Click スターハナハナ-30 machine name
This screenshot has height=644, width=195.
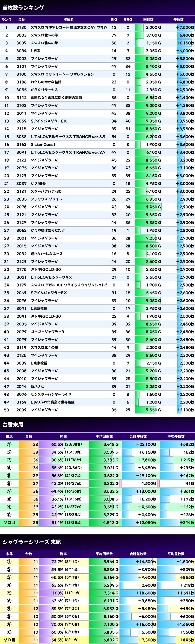coord(46,191)
